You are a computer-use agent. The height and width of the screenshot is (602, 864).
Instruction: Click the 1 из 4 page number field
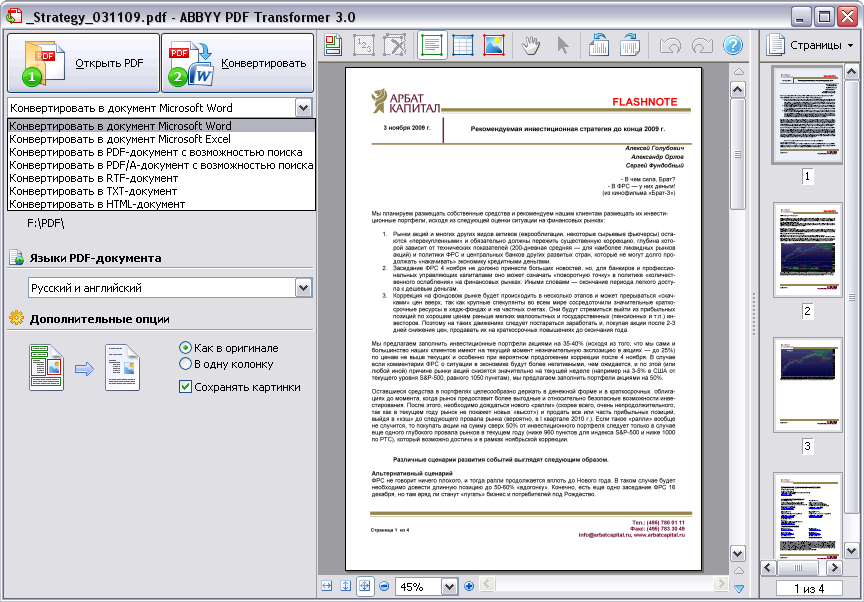809,588
